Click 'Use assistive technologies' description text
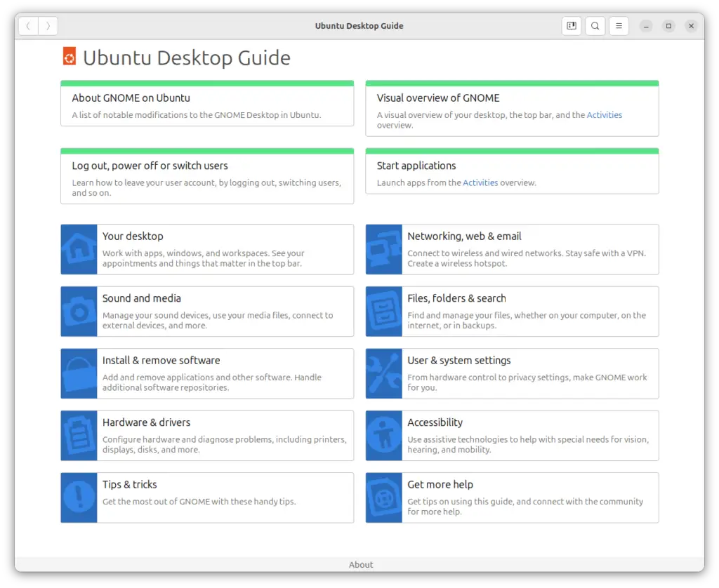The image size is (719, 588). point(528,445)
